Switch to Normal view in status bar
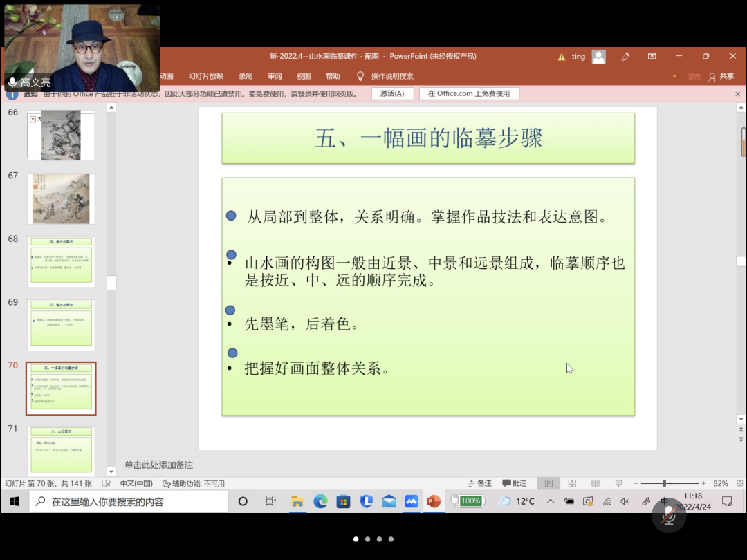747x560 pixels. tap(548, 483)
